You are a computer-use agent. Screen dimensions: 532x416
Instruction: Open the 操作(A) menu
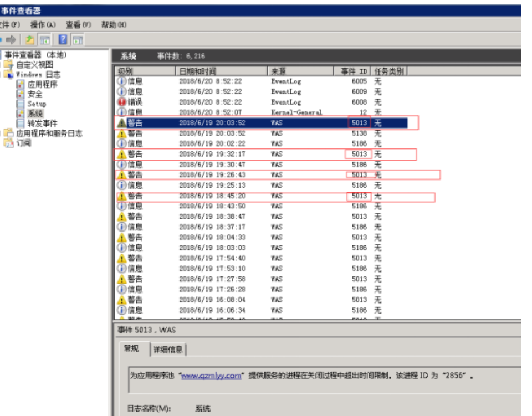tap(43, 25)
